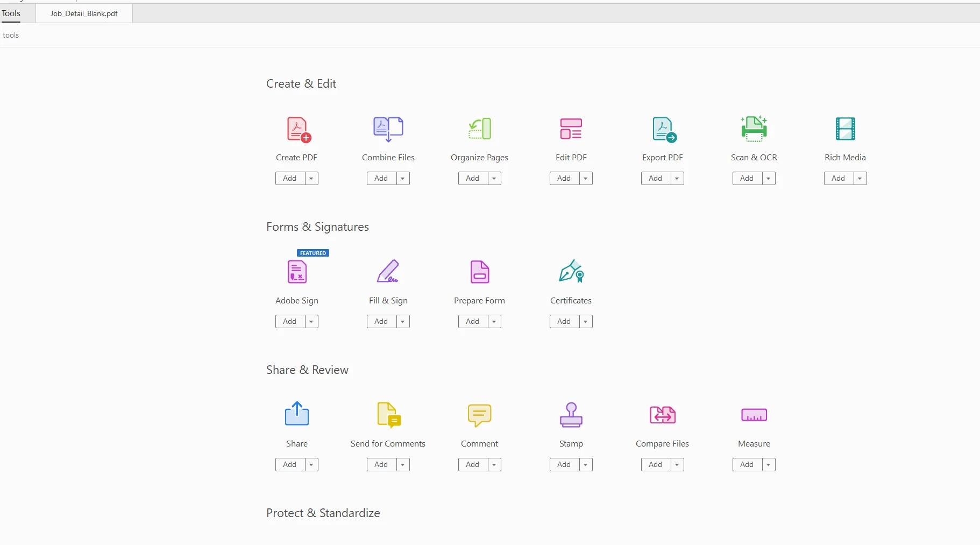The image size is (980, 545).
Task: Select the Comment tool icon
Action: [480, 415]
